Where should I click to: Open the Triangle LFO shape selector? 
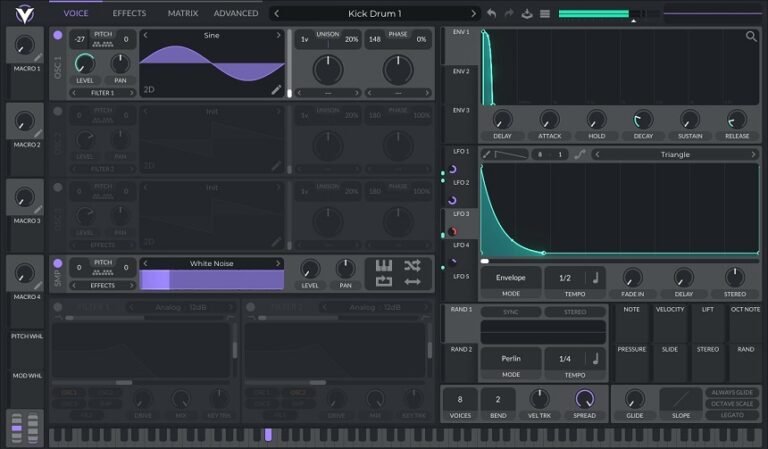tap(675, 155)
